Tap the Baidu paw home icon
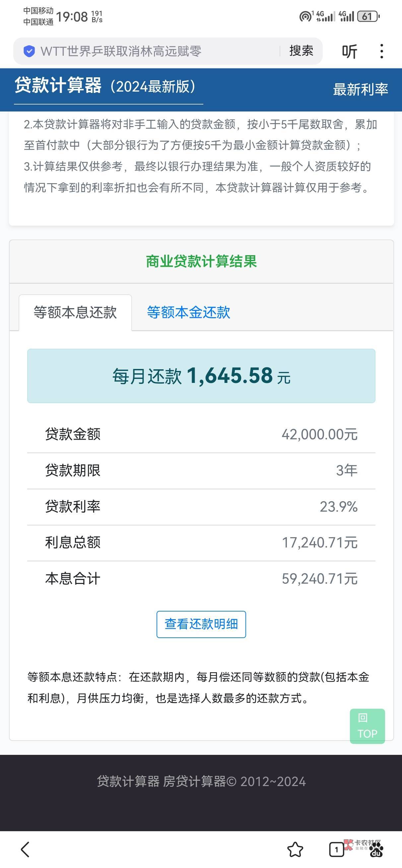Image resolution: width=402 pixels, height=868 pixels. pyautogui.click(x=376, y=850)
